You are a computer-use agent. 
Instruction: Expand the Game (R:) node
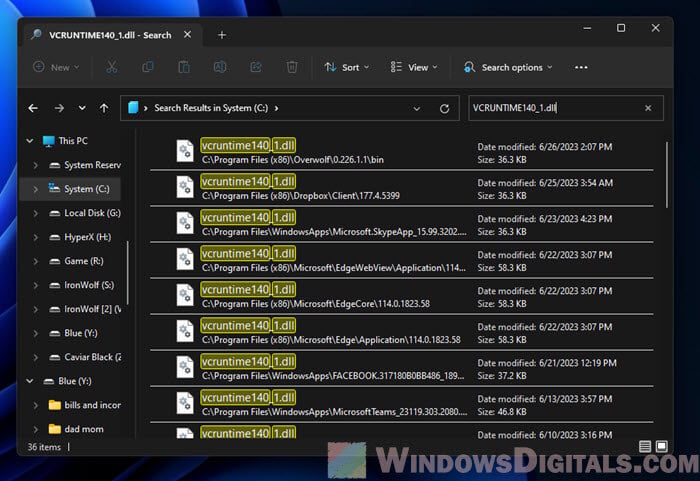[x=35, y=261]
